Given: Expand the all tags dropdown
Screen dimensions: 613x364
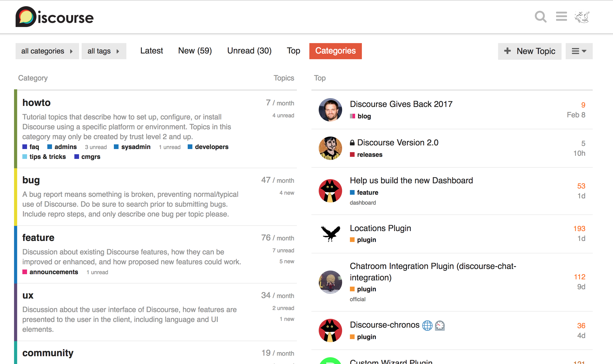Looking at the screenshot, I should [x=104, y=51].
